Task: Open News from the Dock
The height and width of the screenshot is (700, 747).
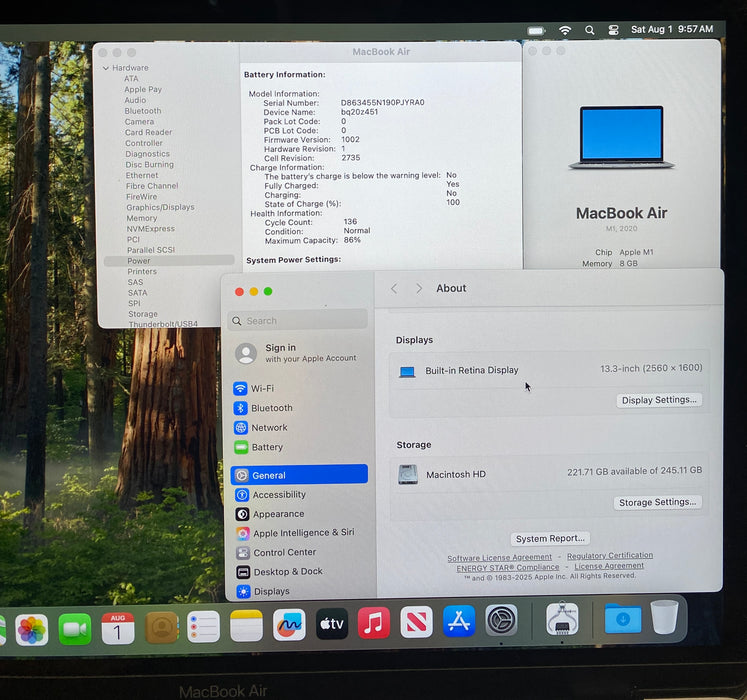Action: 416,621
